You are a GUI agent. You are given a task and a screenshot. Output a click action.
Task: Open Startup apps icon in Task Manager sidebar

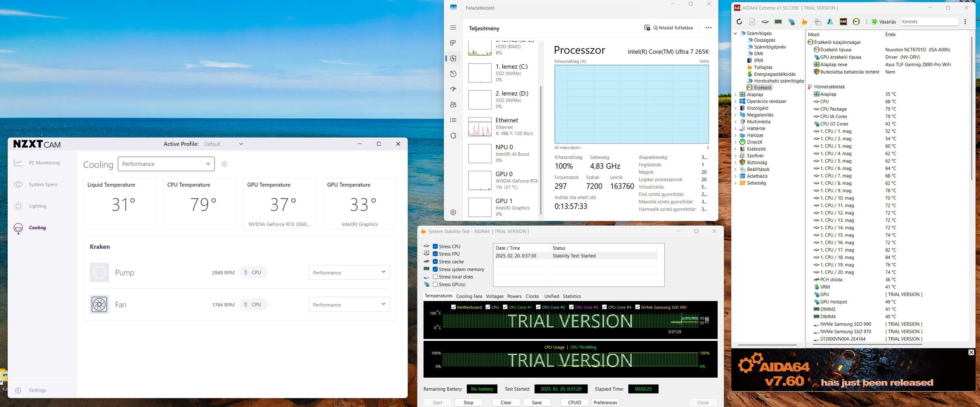pyautogui.click(x=453, y=89)
